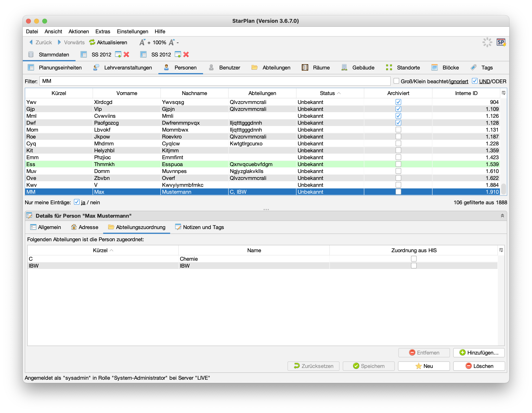
Task: Click the Filter text input field
Action: click(x=214, y=81)
